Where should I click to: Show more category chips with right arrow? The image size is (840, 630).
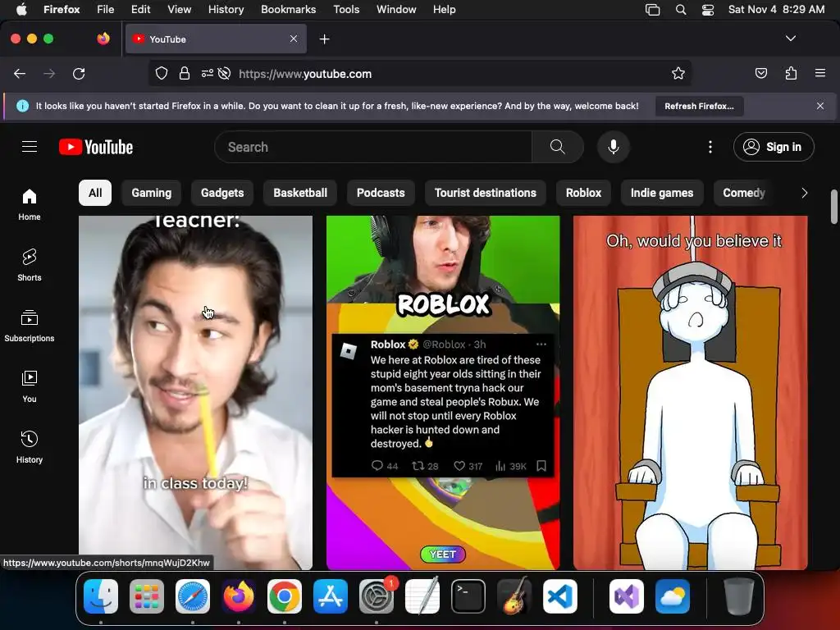point(804,193)
